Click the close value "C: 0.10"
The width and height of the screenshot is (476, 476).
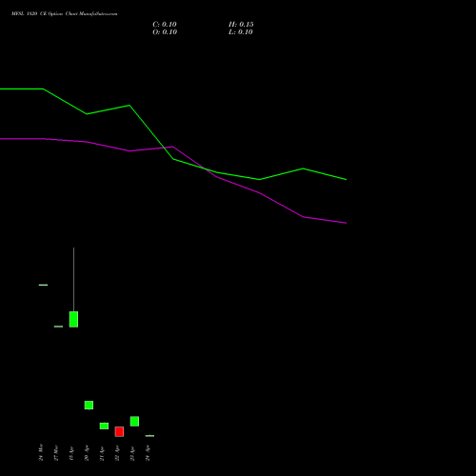tap(165, 25)
